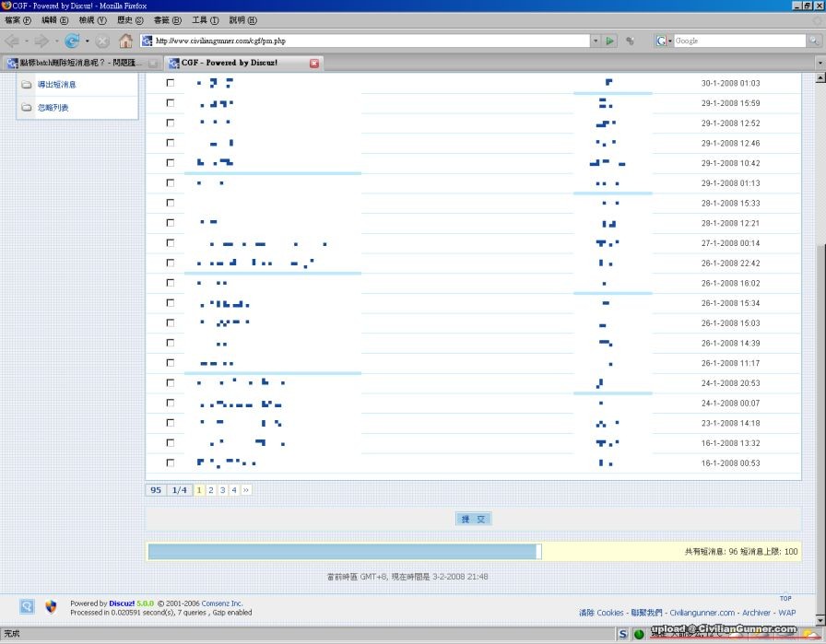Click the folder icon next to 導出短消息

[x=27, y=85]
